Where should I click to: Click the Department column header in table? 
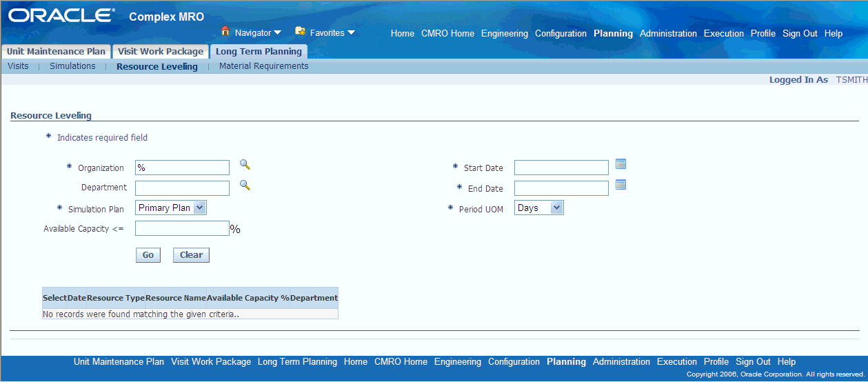pyautogui.click(x=314, y=298)
